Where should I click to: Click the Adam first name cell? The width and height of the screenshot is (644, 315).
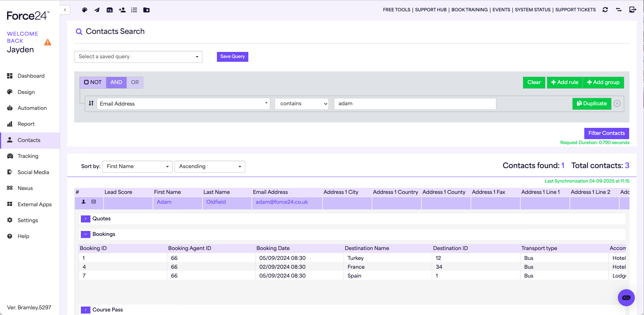pos(177,203)
